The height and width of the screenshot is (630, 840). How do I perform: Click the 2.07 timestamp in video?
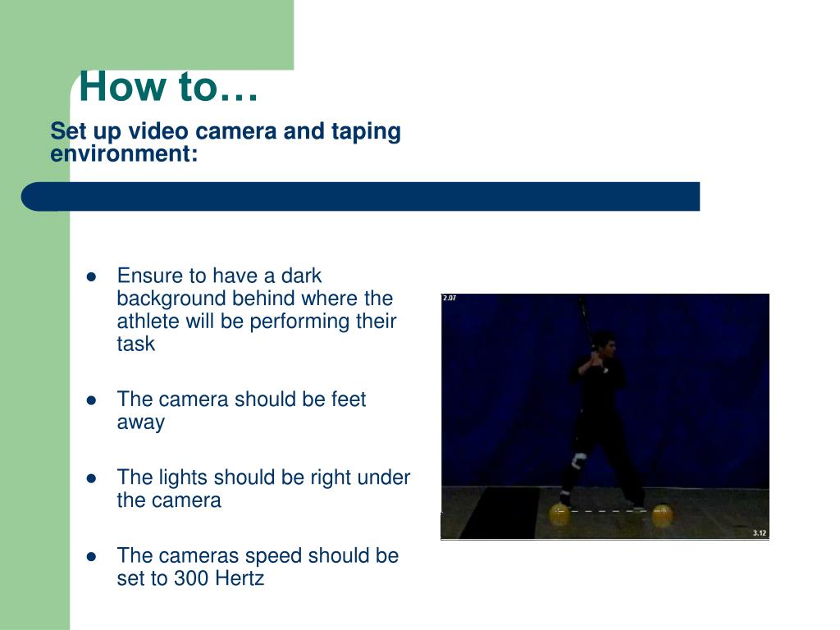(450, 298)
